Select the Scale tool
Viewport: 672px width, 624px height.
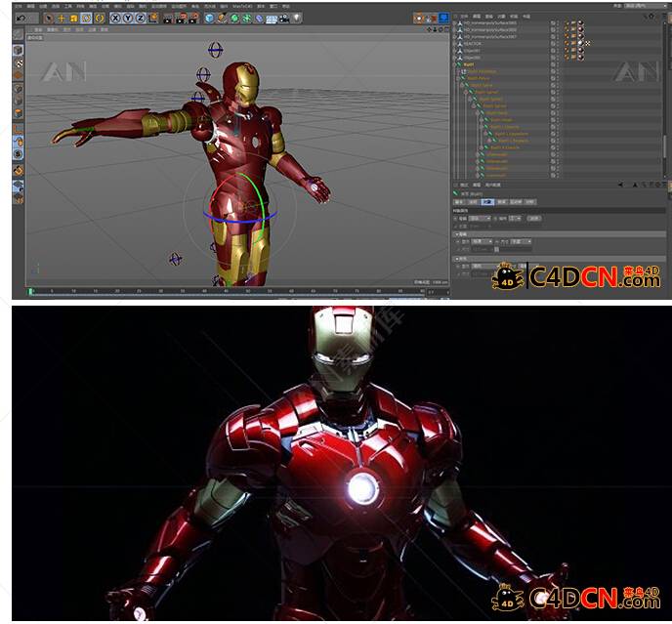pos(73,18)
